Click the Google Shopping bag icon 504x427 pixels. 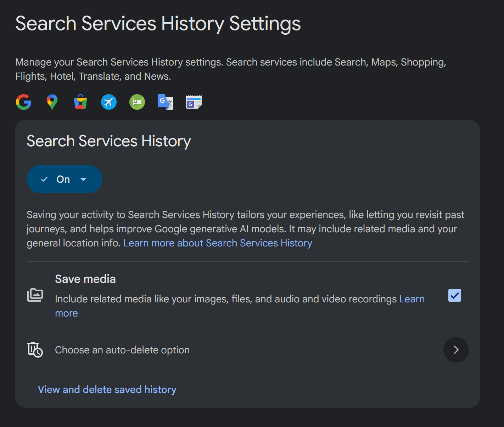[x=80, y=102]
